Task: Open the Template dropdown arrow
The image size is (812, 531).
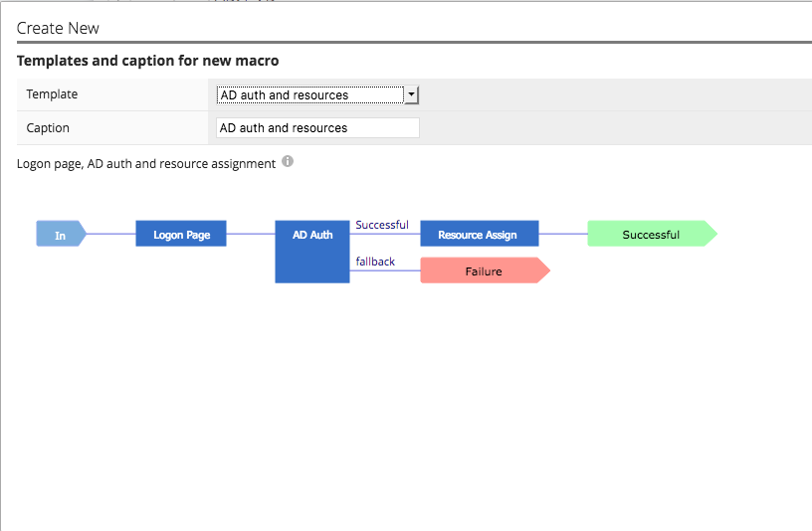Action: (411, 94)
